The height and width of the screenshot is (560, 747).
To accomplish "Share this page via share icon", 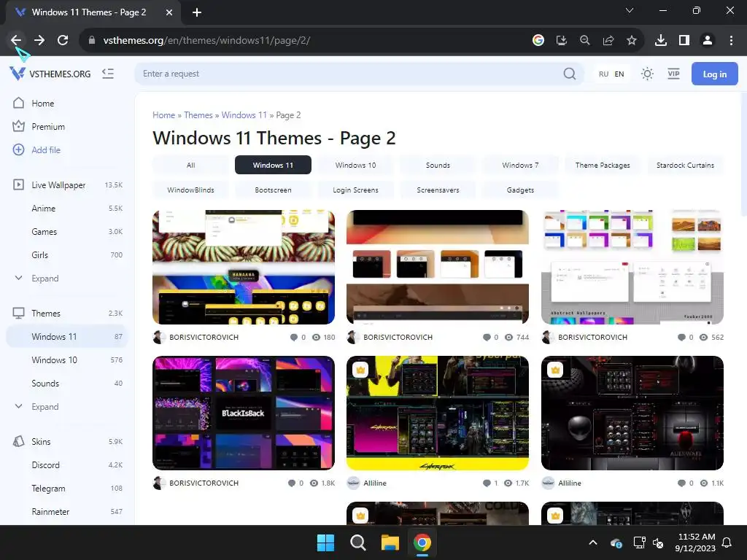I will (608, 41).
